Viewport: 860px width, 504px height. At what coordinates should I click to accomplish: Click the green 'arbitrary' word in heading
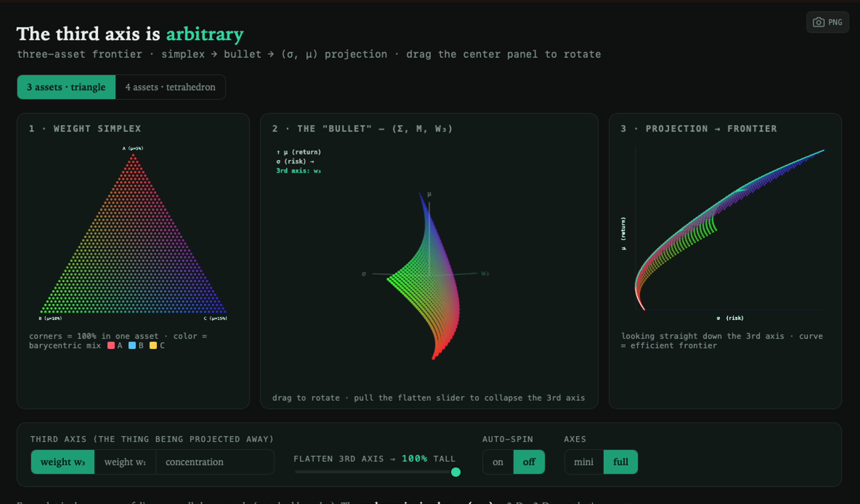tap(205, 34)
